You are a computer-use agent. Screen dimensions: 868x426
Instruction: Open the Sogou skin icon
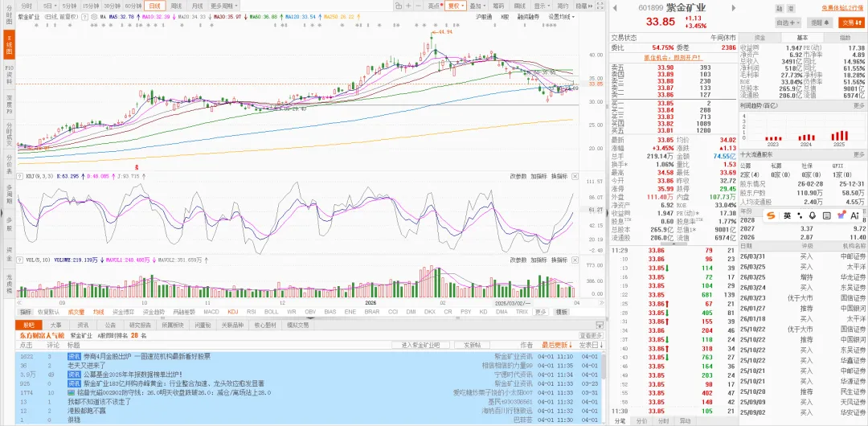(x=841, y=215)
